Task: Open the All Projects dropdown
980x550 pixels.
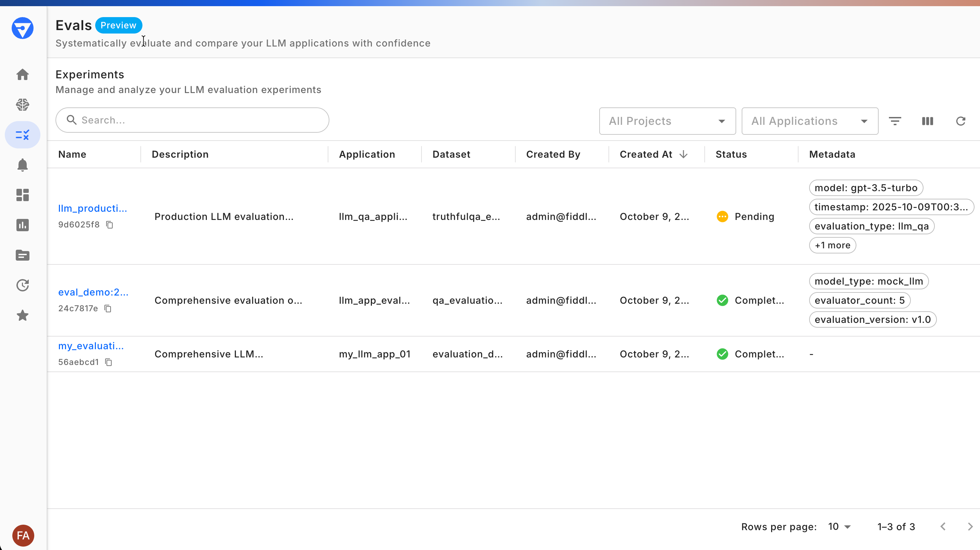Action: point(667,121)
